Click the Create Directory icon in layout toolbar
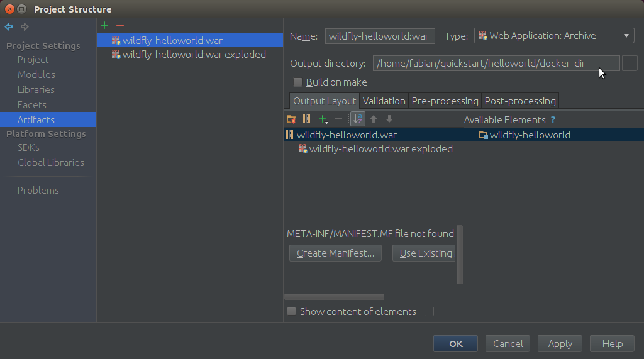This screenshot has width=644, height=359. 291,119
